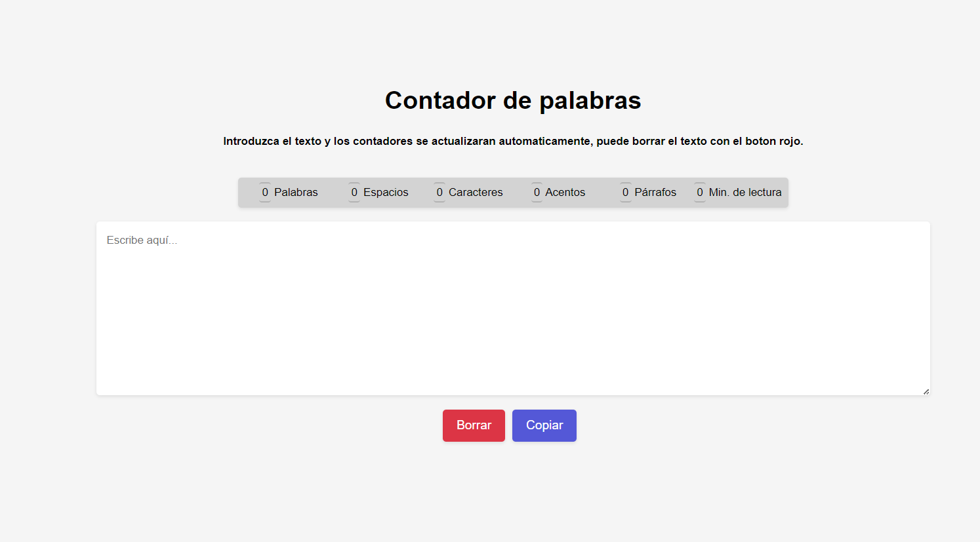
Task: Click the instruction text below the title
Action: (x=512, y=141)
